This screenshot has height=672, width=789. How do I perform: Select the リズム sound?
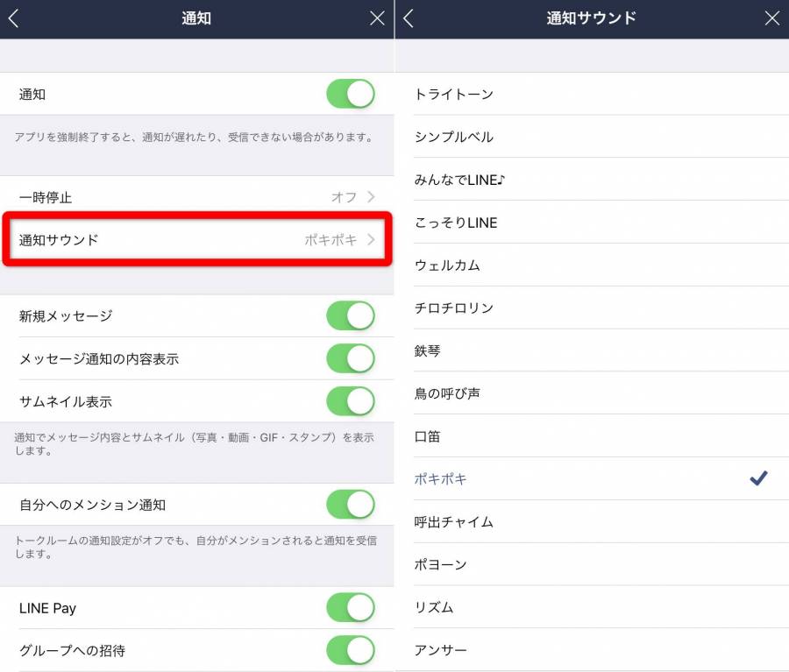point(592,607)
